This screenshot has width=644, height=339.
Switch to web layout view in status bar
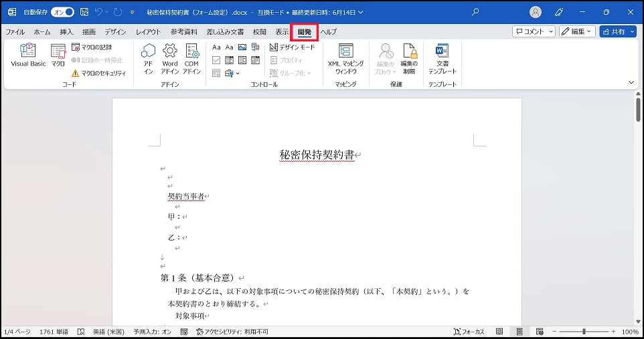point(540,332)
